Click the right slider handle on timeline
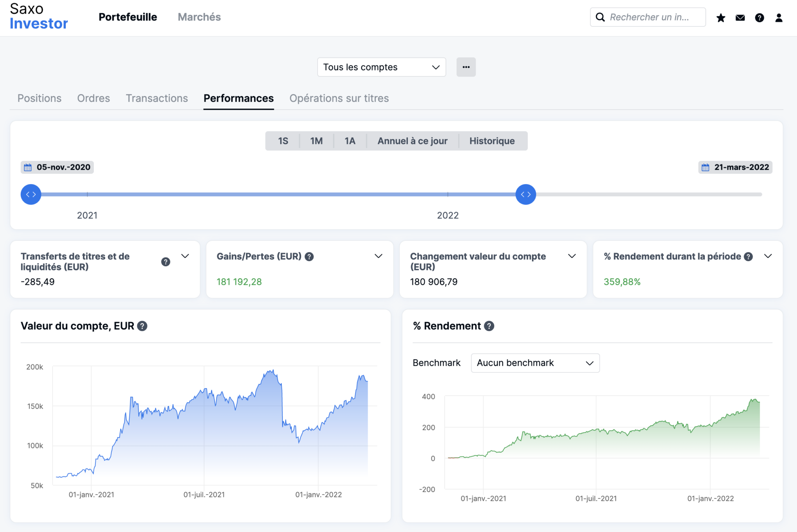This screenshot has height=532, width=797. (x=526, y=194)
